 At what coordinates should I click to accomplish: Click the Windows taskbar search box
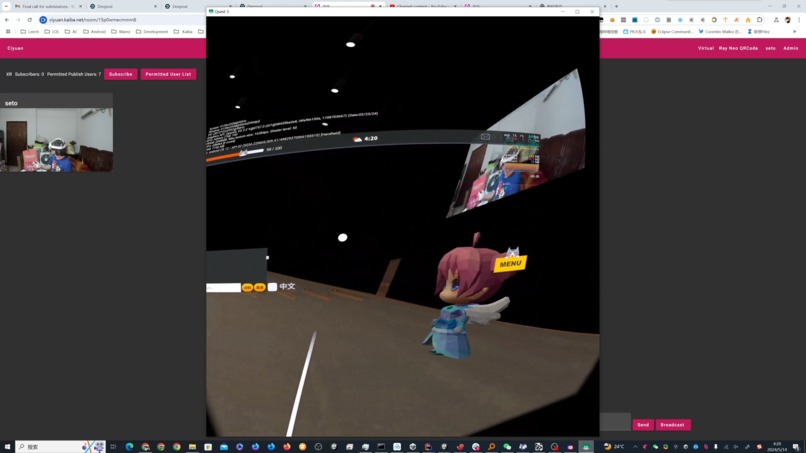point(60,446)
